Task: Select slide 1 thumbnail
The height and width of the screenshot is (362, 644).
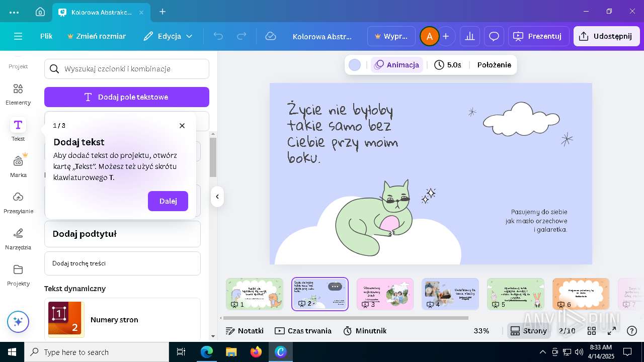Action: coord(255,294)
